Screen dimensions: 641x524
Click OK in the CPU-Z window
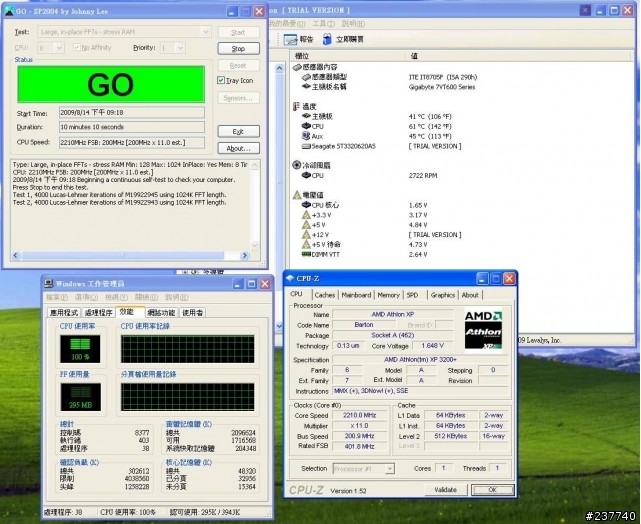pyautogui.click(x=493, y=490)
